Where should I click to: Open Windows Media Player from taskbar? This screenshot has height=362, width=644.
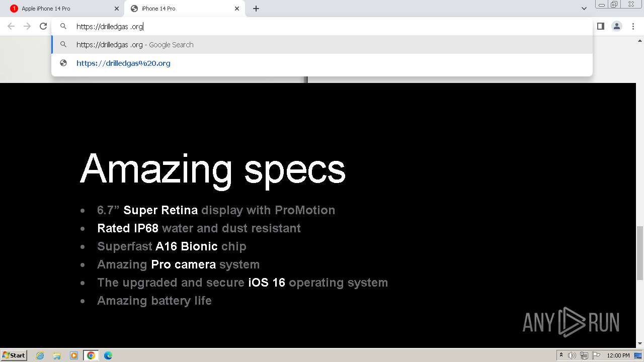click(x=74, y=355)
